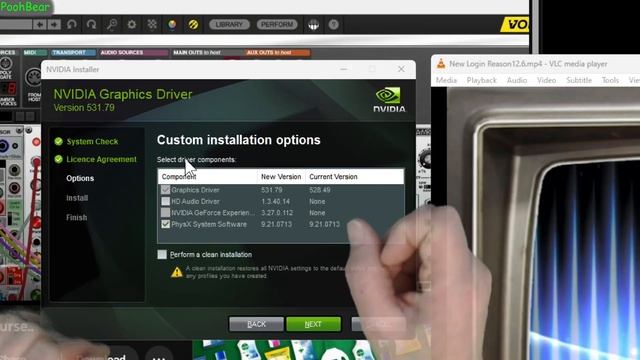Click the Component column header
This screenshot has height=360, width=640.
pos(207,177)
